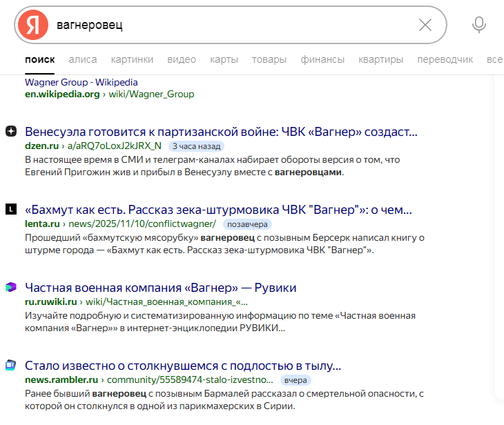
Task: Click the позавчера date badge
Action: [247, 224]
